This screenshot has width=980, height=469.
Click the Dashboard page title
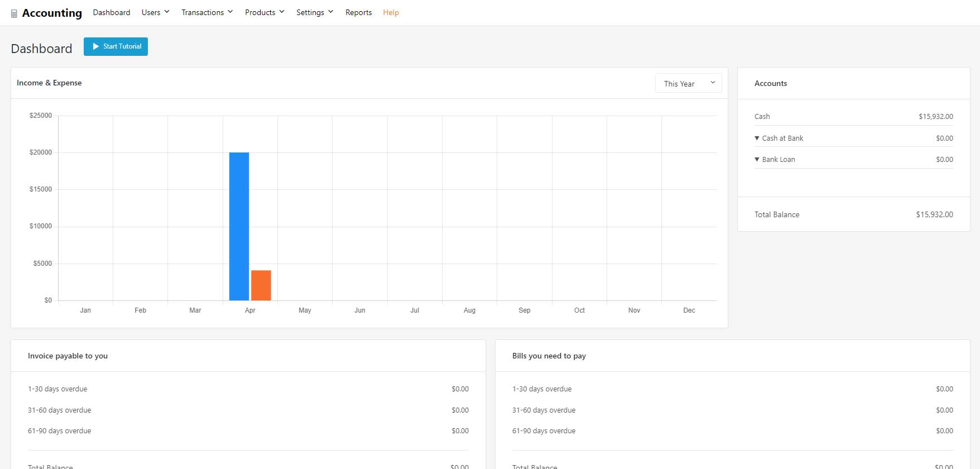[41, 49]
